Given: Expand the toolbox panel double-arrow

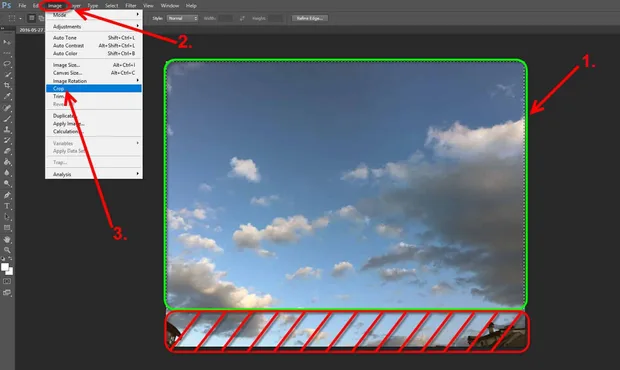Looking at the screenshot, I should [2, 28].
